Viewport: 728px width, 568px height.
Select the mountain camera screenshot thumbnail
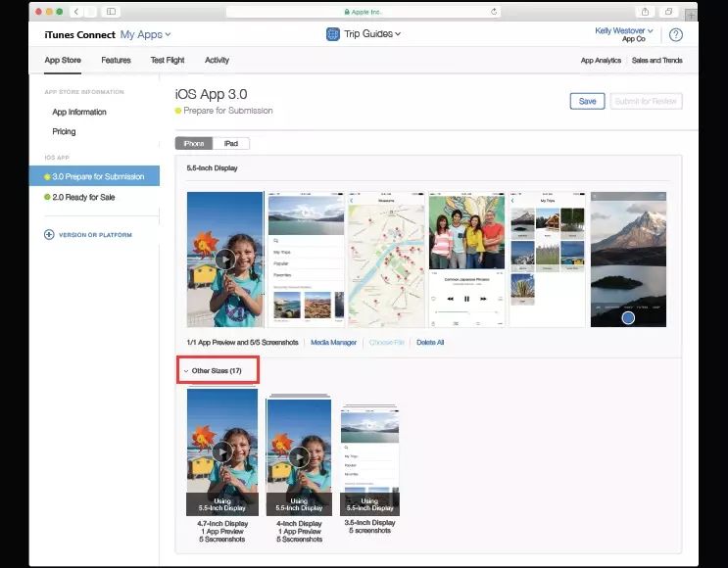[x=628, y=260]
